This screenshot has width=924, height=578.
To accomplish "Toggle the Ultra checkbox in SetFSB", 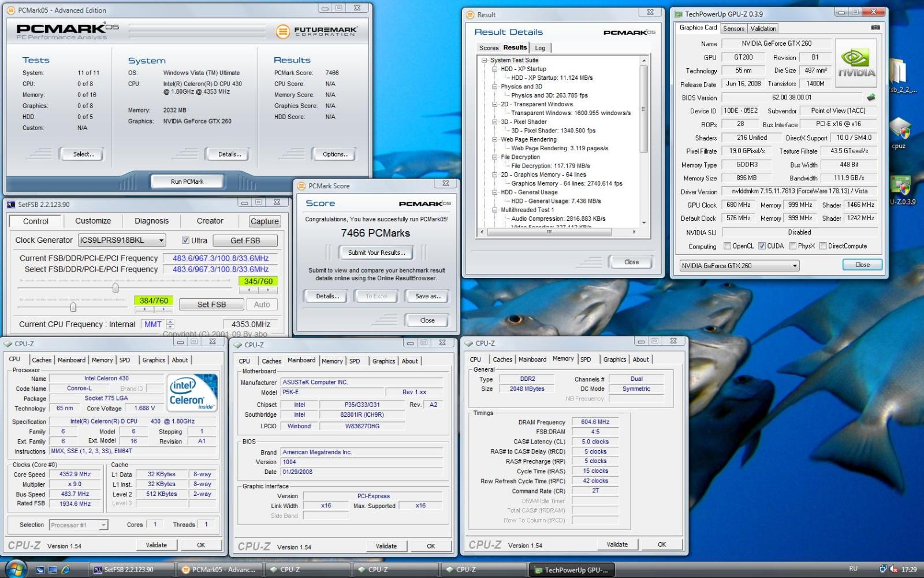I will [185, 240].
